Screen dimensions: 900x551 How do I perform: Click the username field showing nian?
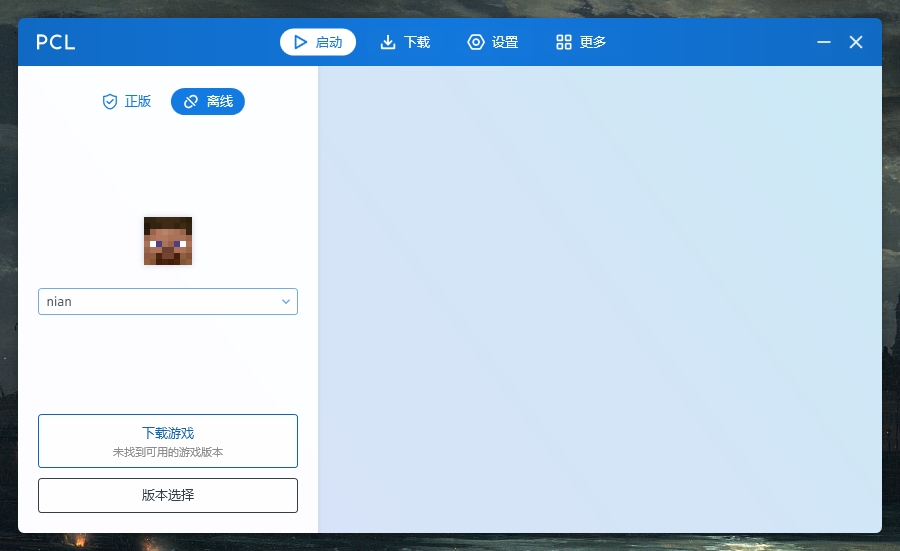tap(168, 302)
